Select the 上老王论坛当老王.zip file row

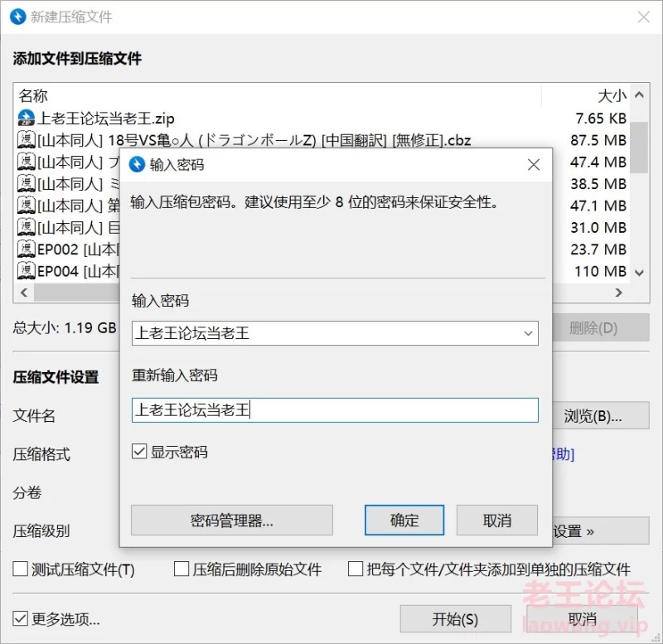tap(322, 119)
